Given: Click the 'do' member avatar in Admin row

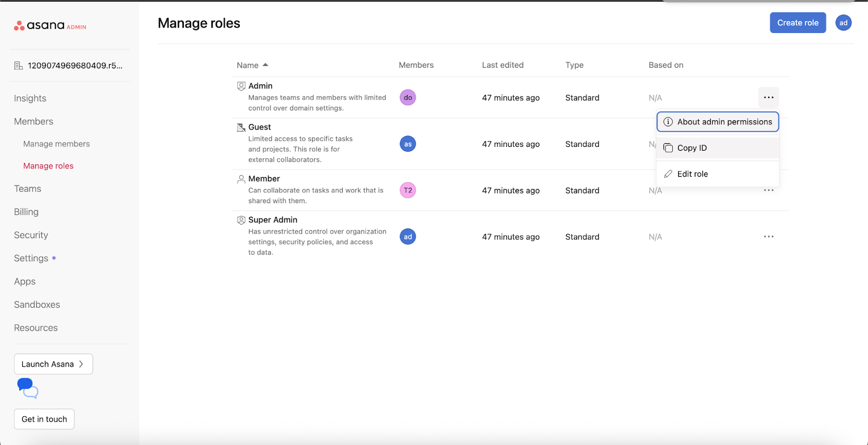Looking at the screenshot, I should click(x=407, y=98).
